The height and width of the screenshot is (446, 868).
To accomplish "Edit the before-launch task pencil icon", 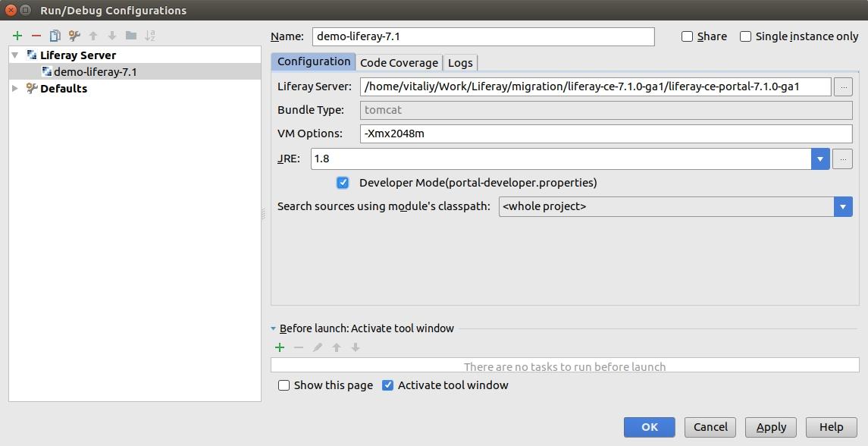I will pyautogui.click(x=318, y=347).
